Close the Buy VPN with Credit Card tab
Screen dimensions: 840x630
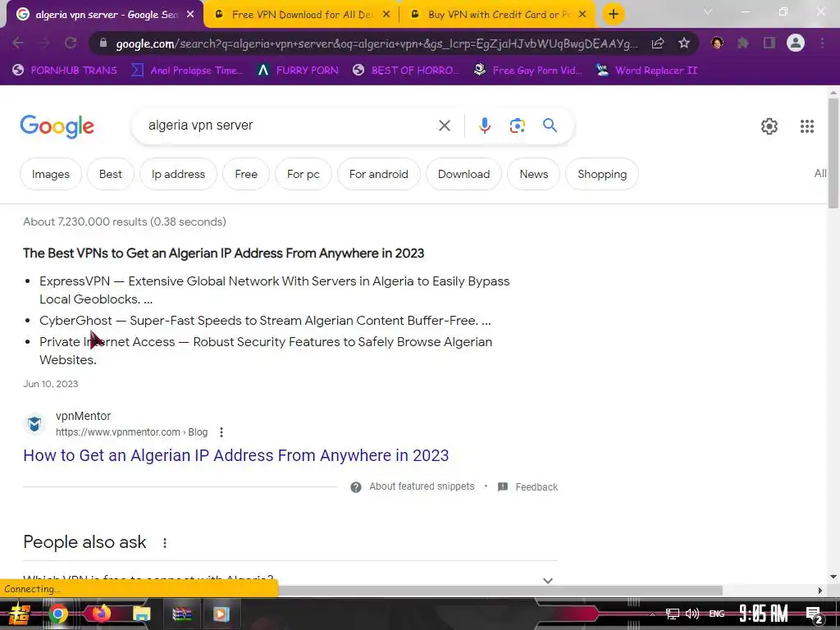pyautogui.click(x=582, y=15)
